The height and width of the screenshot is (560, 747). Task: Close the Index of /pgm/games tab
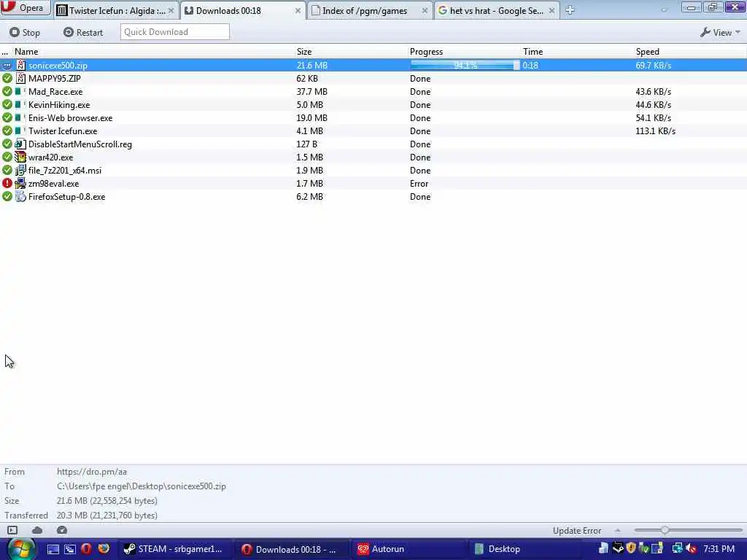click(425, 10)
